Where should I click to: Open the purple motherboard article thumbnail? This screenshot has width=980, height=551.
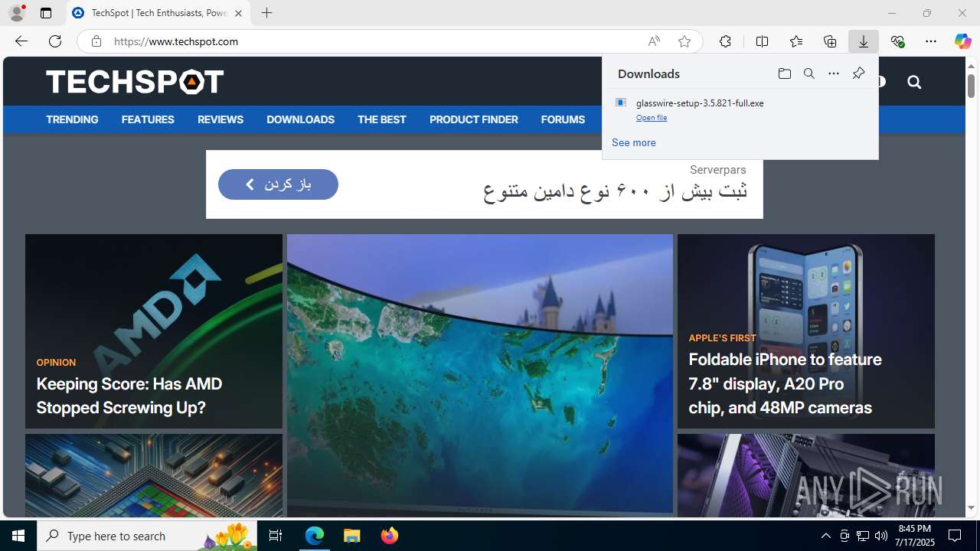tap(806, 476)
